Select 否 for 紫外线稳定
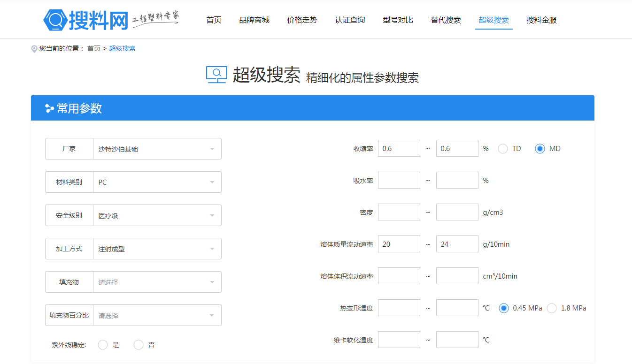 point(139,345)
